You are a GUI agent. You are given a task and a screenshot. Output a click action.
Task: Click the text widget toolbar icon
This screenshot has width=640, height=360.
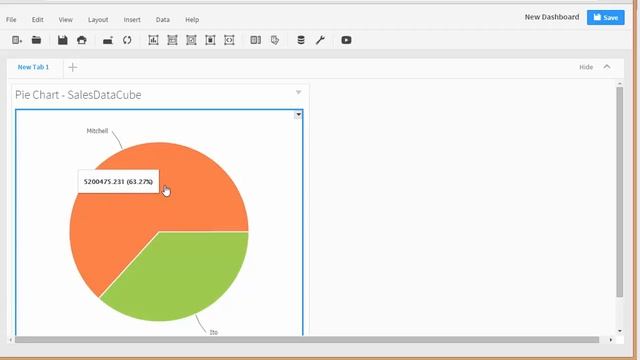[210, 40]
